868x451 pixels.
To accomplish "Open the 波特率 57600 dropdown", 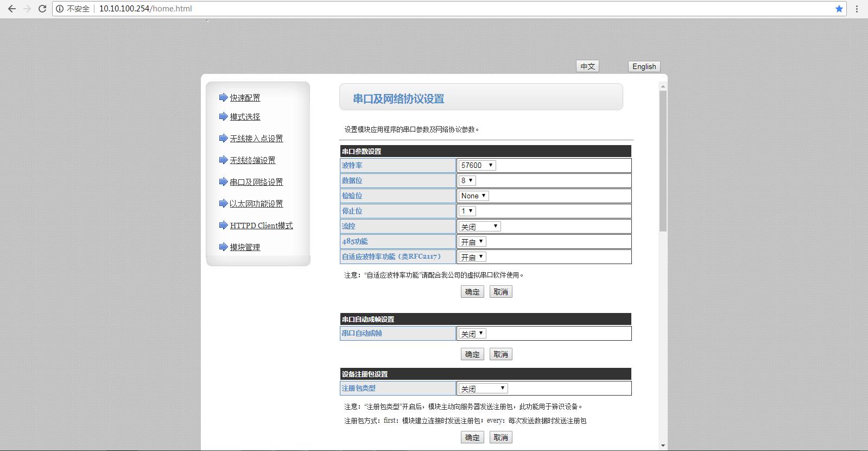I will [x=477, y=166].
